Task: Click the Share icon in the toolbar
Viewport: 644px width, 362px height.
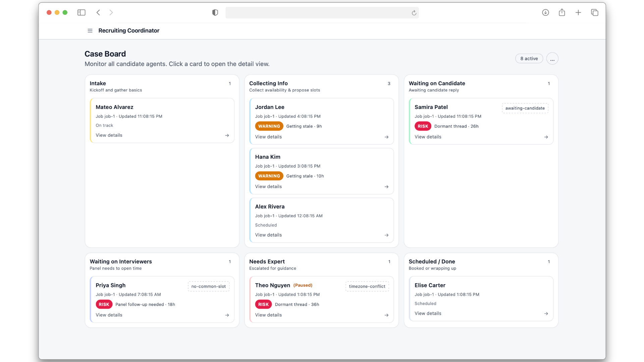Action: tap(562, 12)
